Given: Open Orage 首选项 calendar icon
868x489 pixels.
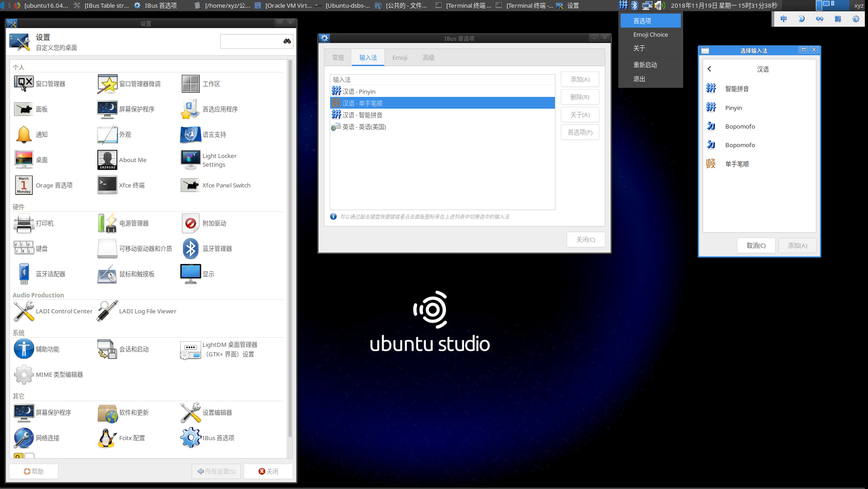Looking at the screenshot, I should [x=24, y=185].
